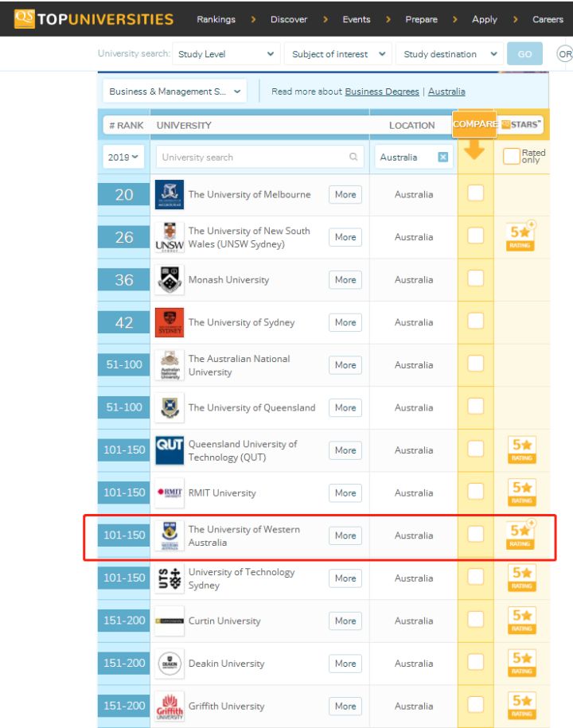Open the Events menu
The height and width of the screenshot is (728, 573).
click(357, 19)
